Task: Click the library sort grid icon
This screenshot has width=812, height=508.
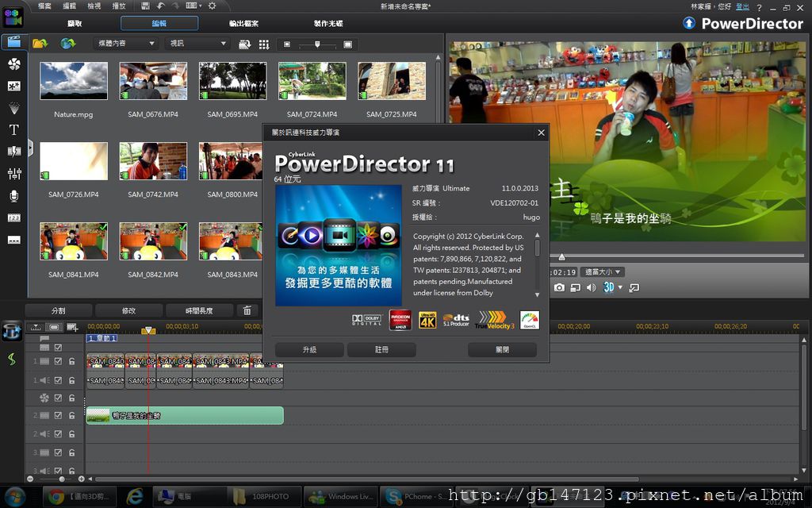Action: pyautogui.click(x=264, y=44)
